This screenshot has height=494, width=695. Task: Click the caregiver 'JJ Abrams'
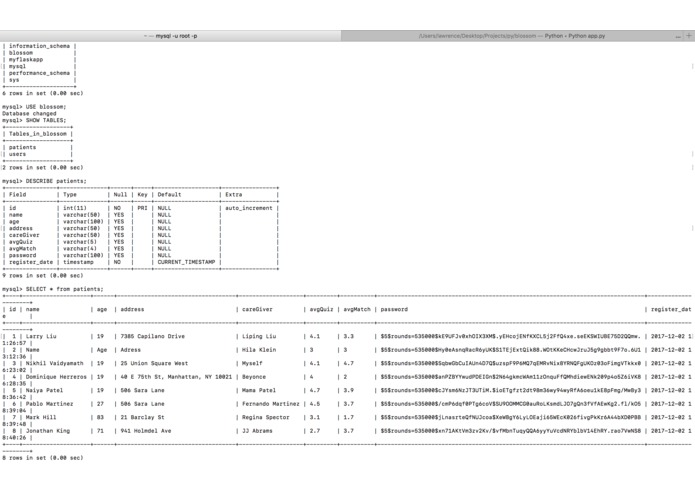[x=257, y=431]
